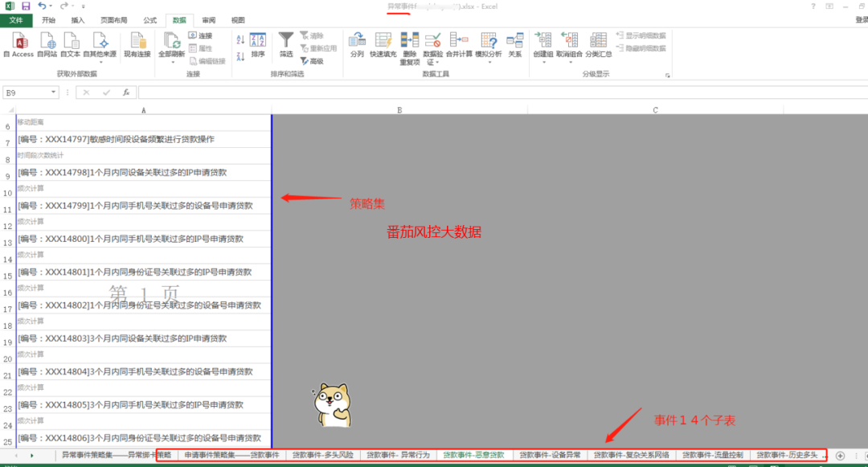Image resolution: width=868 pixels, height=467 pixels.
Task: Switch to the 视图 view tab
Action: coord(238,20)
